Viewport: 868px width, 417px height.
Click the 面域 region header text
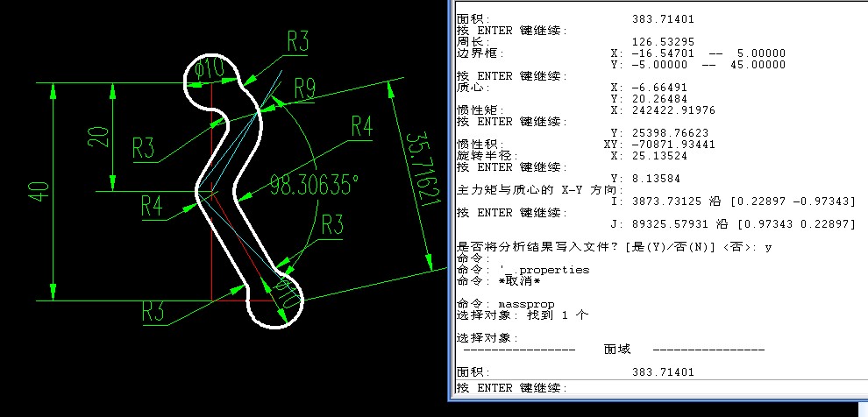point(616,350)
